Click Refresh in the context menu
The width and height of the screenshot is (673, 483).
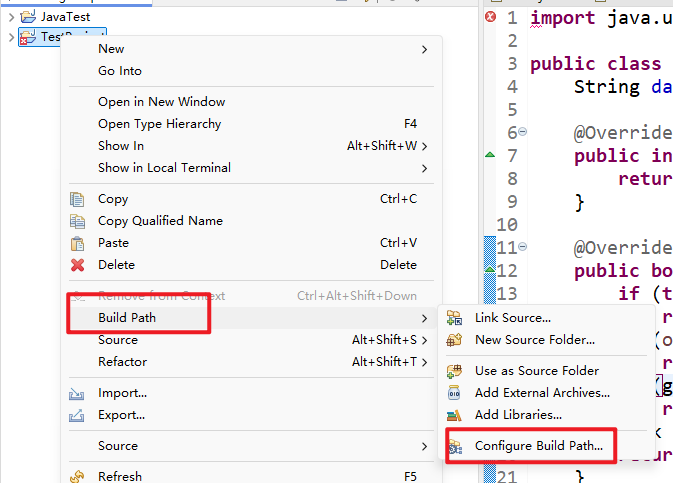coord(119,476)
